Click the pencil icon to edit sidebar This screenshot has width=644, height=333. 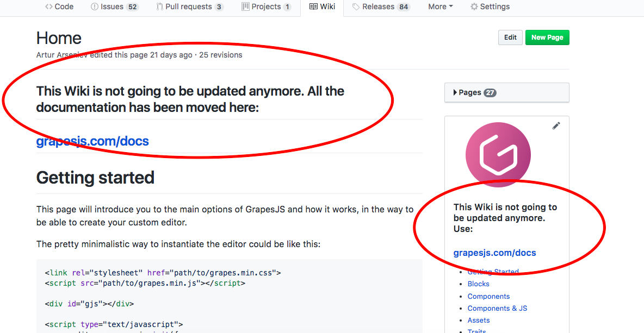(x=556, y=125)
